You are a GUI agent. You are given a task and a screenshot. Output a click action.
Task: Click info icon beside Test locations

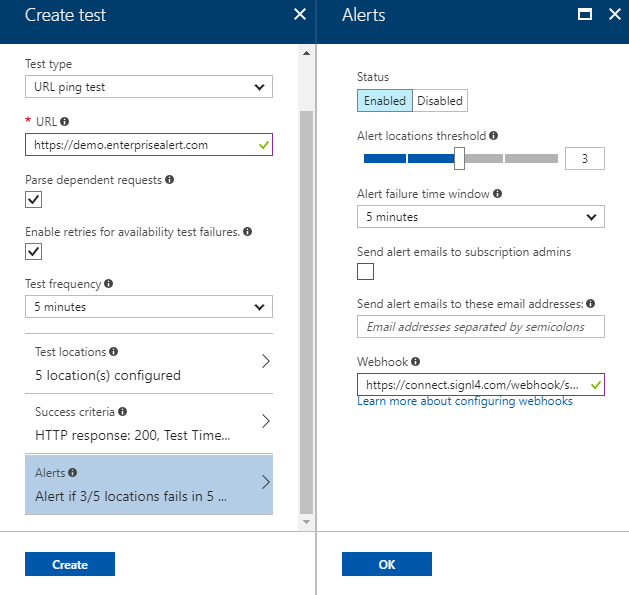coord(114,351)
